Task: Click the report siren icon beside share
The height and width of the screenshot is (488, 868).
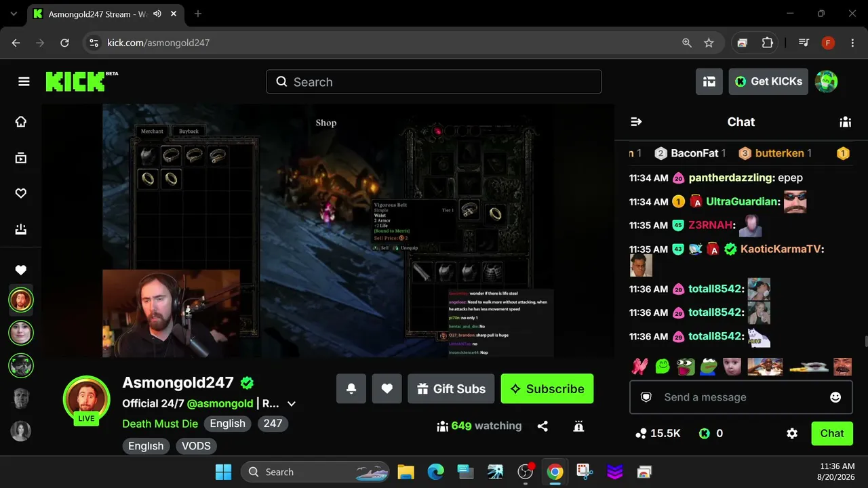Action: coord(578,426)
